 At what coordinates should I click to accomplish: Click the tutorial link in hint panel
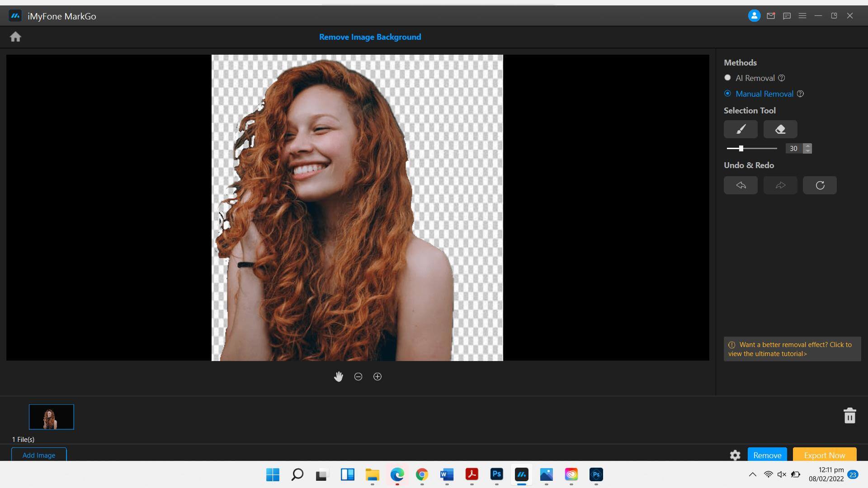(789, 348)
